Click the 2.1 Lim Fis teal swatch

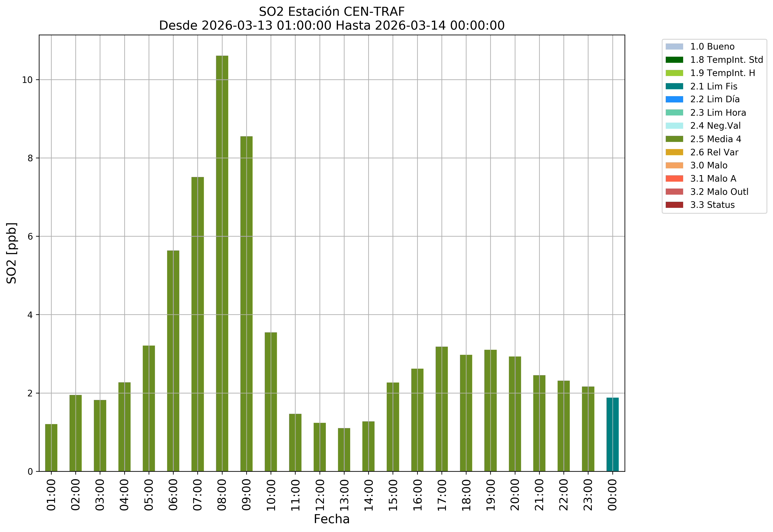(x=674, y=86)
